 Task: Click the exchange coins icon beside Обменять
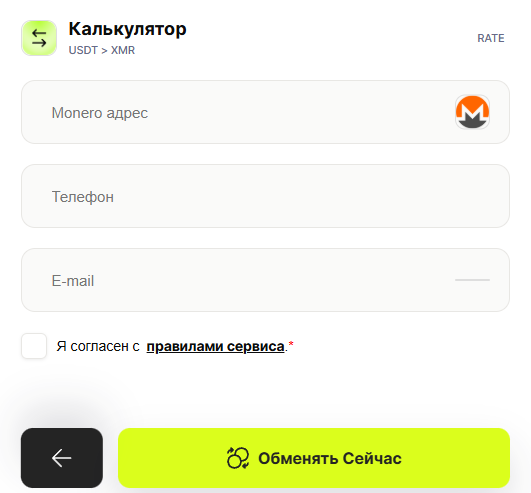238,458
